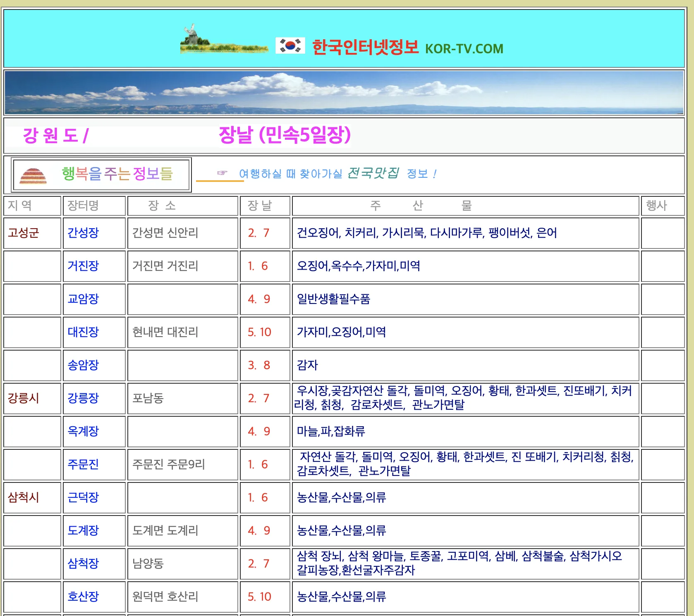The height and width of the screenshot is (616, 694).
Task: Click the 원덕면 호산리 location cell
Action: tap(182, 597)
